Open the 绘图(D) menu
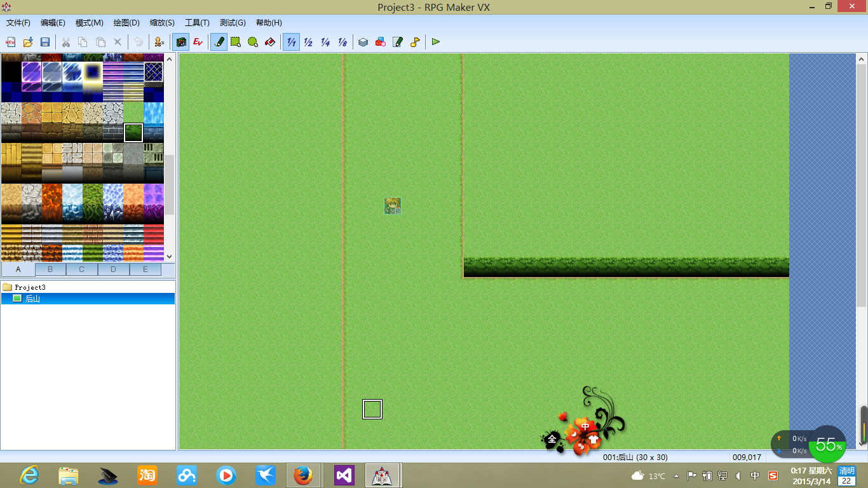This screenshot has height=488, width=868. (126, 23)
